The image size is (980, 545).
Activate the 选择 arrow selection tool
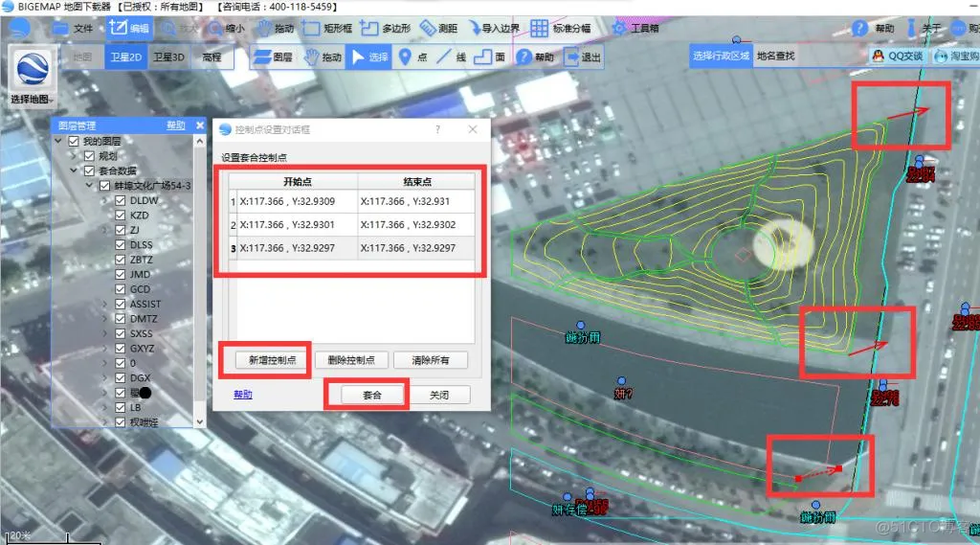point(368,57)
